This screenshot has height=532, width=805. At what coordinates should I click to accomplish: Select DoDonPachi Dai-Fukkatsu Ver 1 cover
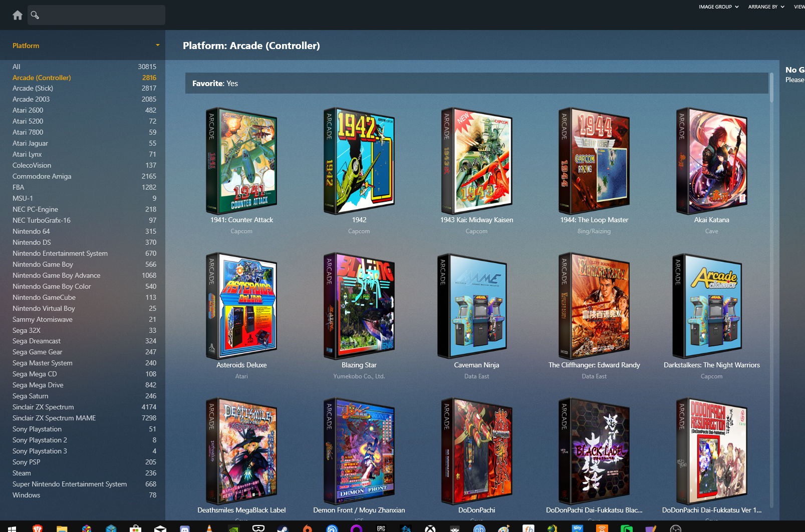click(x=711, y=451)
